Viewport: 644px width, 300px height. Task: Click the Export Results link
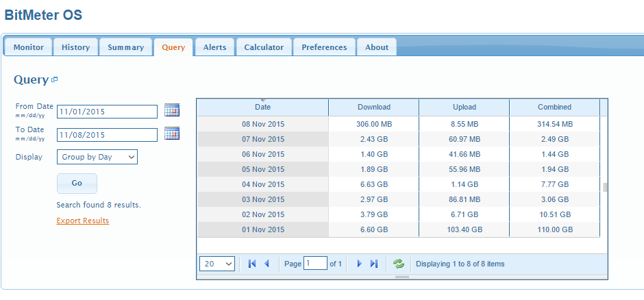point(82,221)
